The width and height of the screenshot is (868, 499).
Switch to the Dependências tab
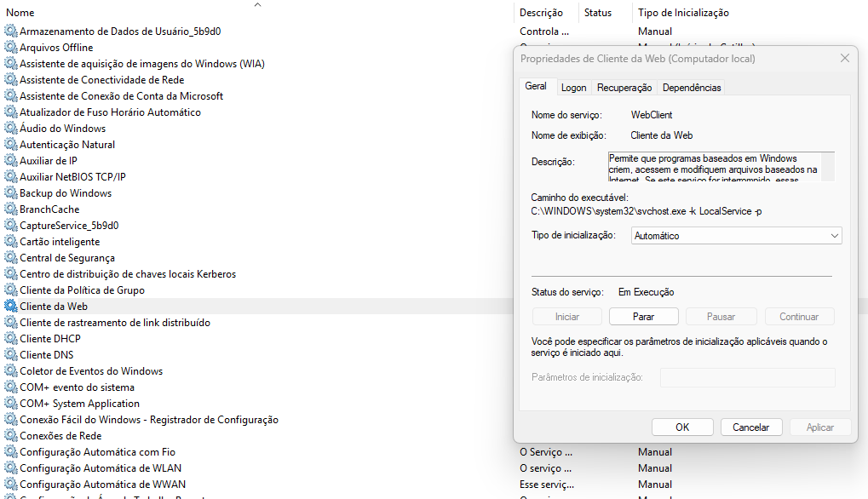pos(692,88)
